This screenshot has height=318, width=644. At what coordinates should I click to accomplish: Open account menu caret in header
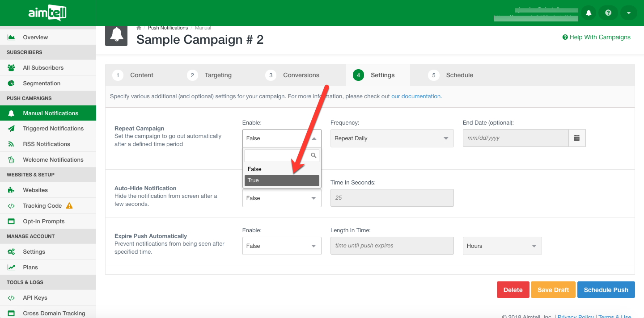pos(628,13)
